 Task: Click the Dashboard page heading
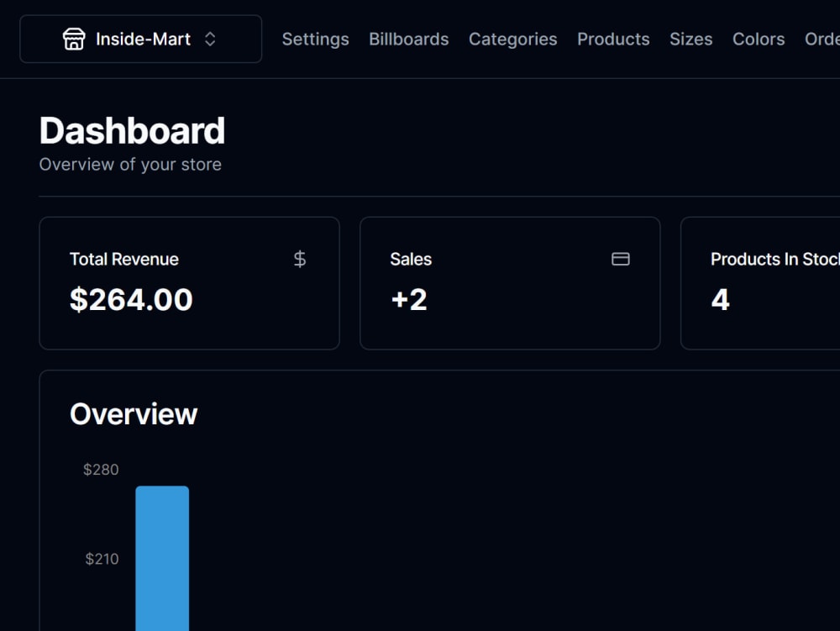point(133,131)
